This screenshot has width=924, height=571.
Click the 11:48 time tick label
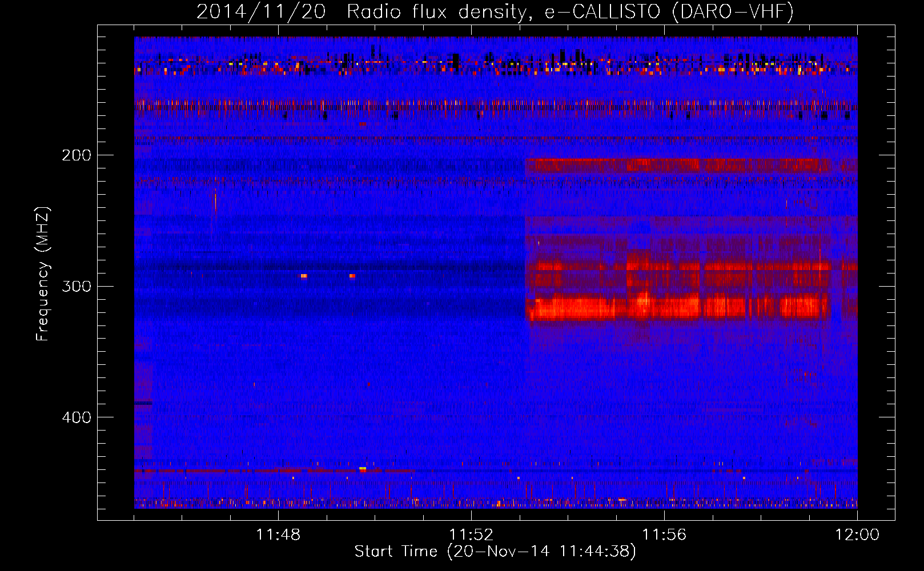click(278, 534)
